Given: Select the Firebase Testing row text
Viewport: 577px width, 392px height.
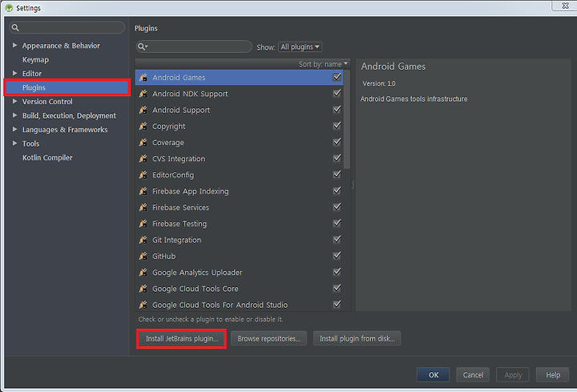Looking at the screenshot, I should coord(180,224).
